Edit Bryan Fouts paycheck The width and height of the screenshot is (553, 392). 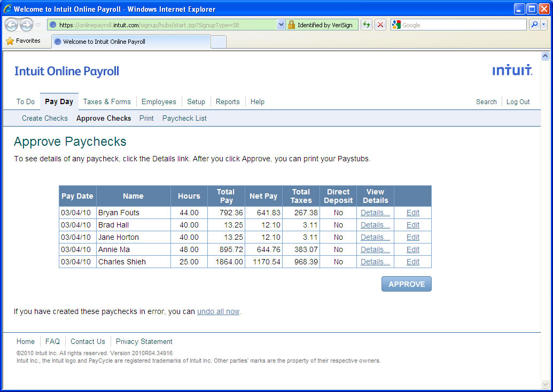413,213
